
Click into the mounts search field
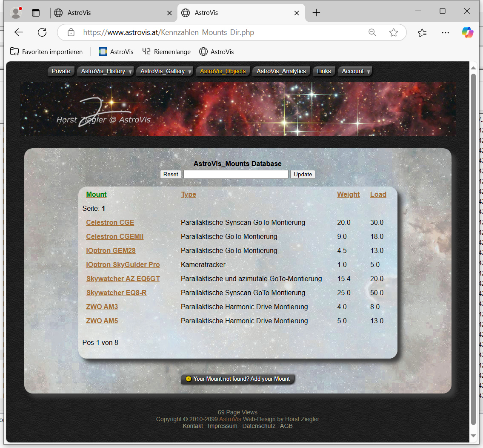click(x=236, y=174)
